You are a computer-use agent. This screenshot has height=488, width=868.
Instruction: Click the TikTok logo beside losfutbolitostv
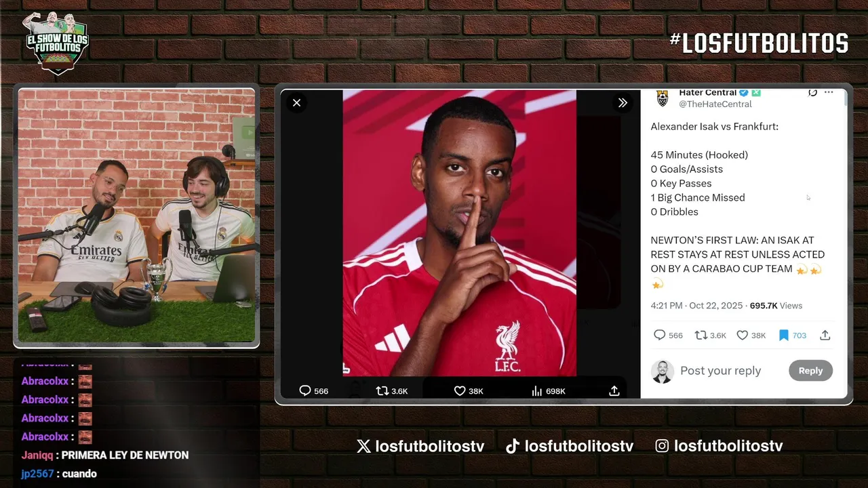[x=513, y=446]
